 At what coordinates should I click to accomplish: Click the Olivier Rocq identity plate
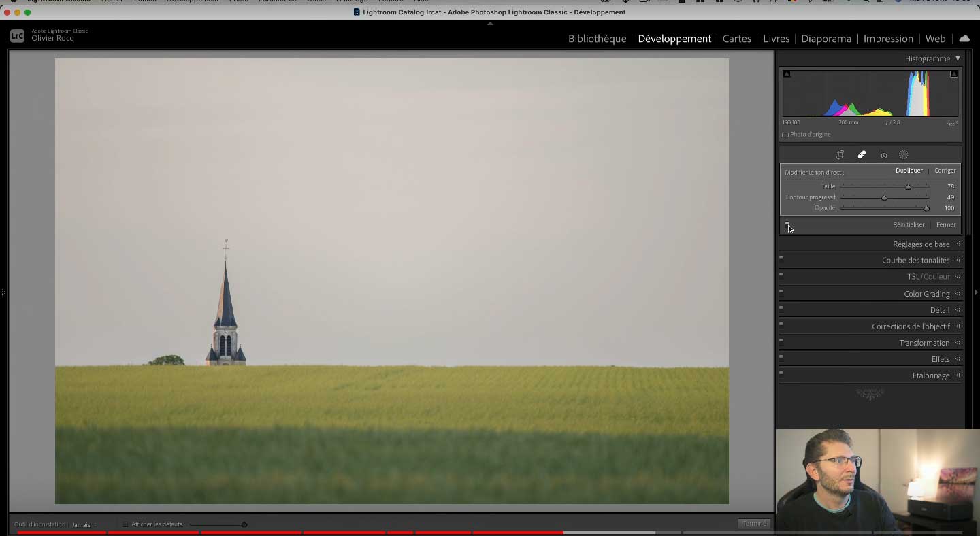pos(52,39)
